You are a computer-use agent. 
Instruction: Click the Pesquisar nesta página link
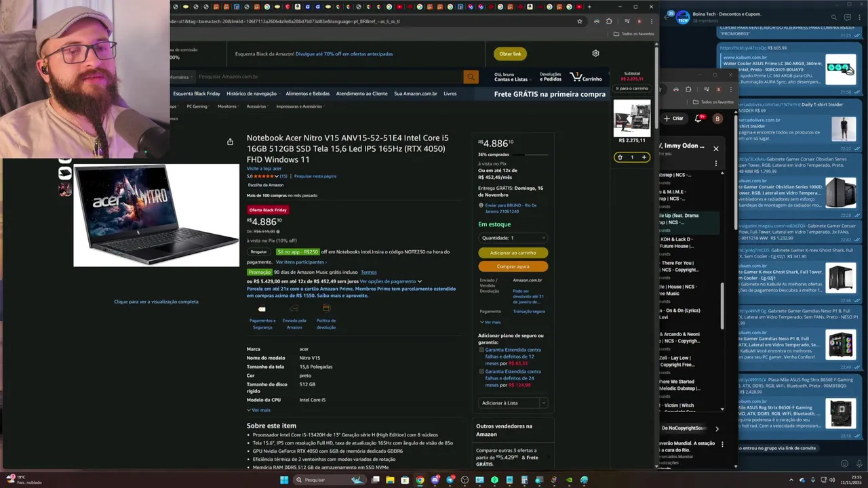(x=315, y=176)
